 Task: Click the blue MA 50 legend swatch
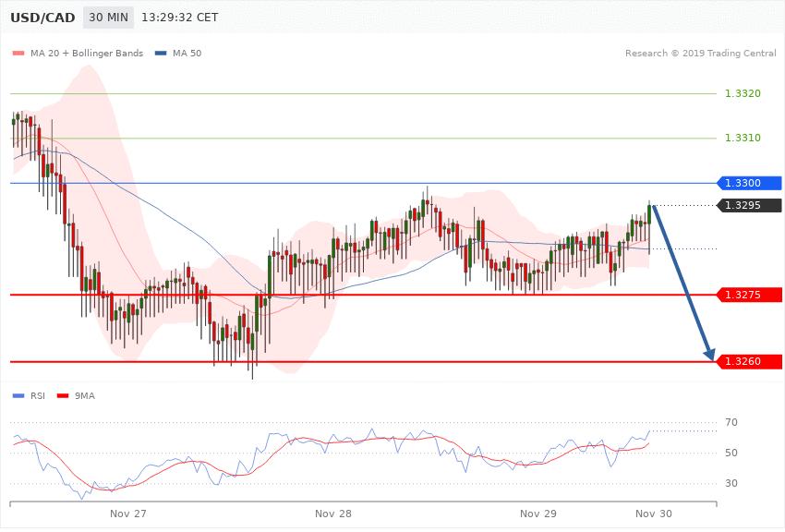point(161,54)
